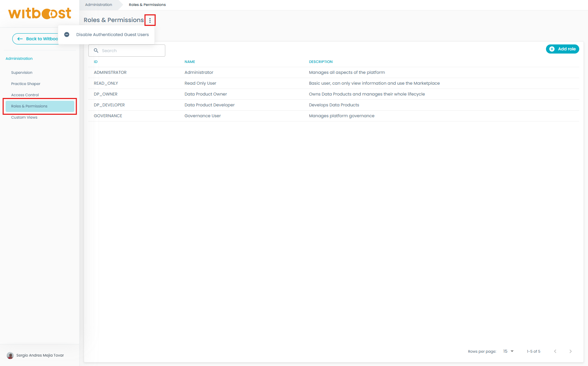Click the Witboost logo
588x366 pixels.
(40, 14)
